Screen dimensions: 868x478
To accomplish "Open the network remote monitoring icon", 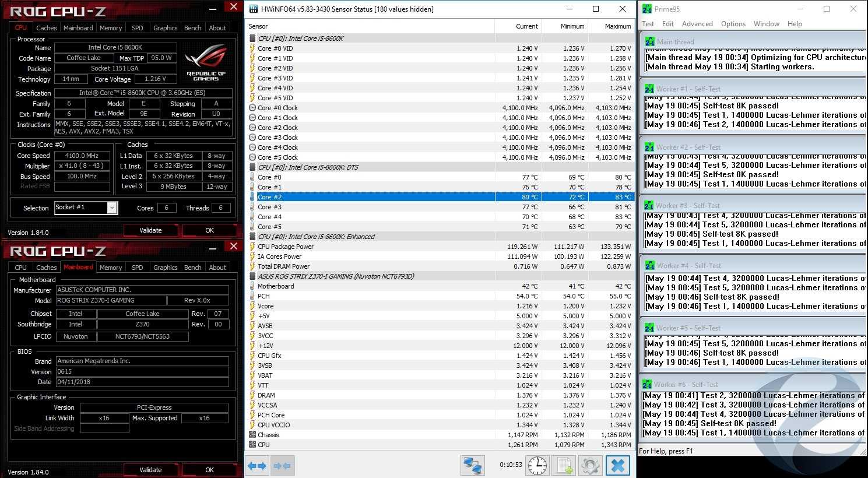I will [x=473, y=466].
